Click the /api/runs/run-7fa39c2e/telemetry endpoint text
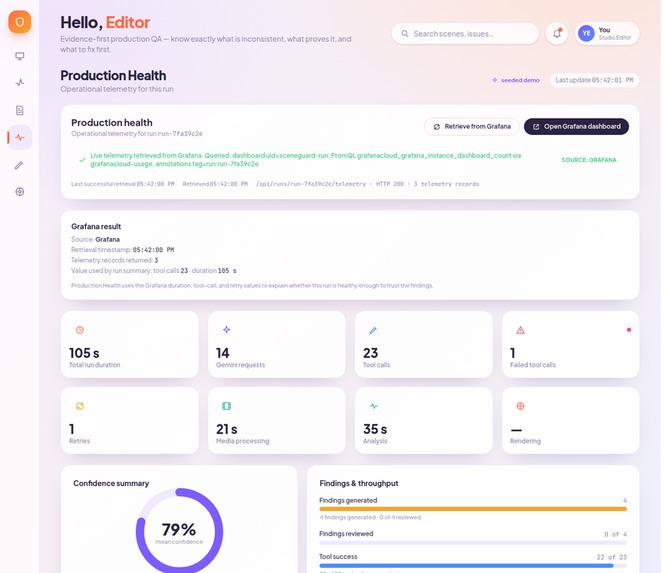This screenshot has width=666, height=573. (310, 184)
